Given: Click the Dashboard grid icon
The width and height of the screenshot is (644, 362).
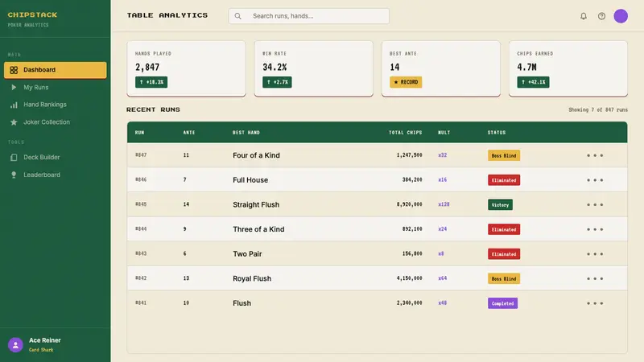Looking at the screenshot, I should pos(14,70).
